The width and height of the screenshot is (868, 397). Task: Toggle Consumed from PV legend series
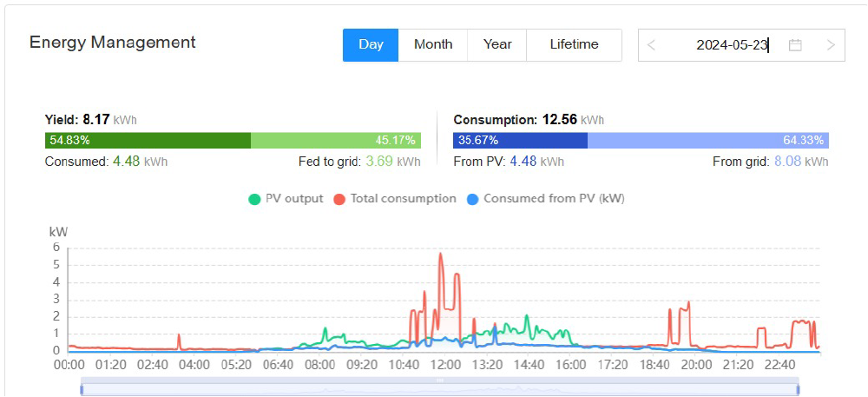pos(546,198)
